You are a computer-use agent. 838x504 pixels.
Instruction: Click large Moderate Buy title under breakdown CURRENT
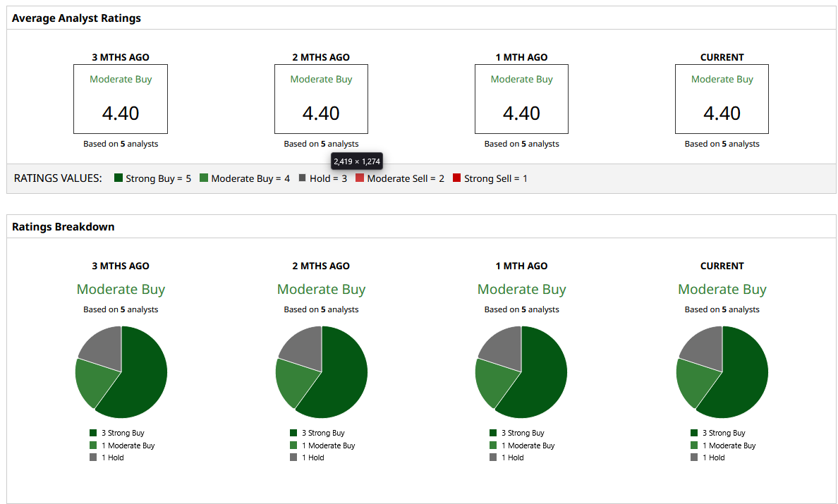pos(722,290)
